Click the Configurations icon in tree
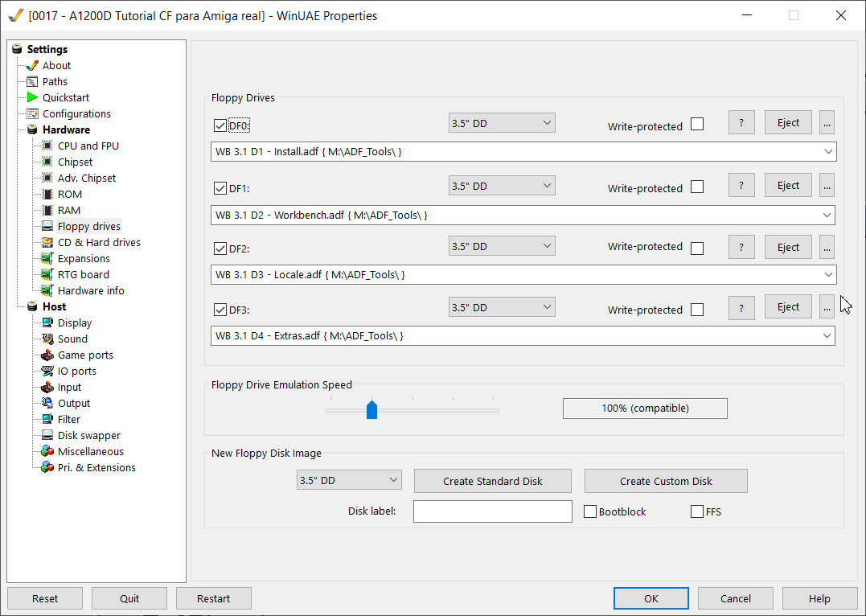This screenshot has height=616, width=866. pos(32,114)
